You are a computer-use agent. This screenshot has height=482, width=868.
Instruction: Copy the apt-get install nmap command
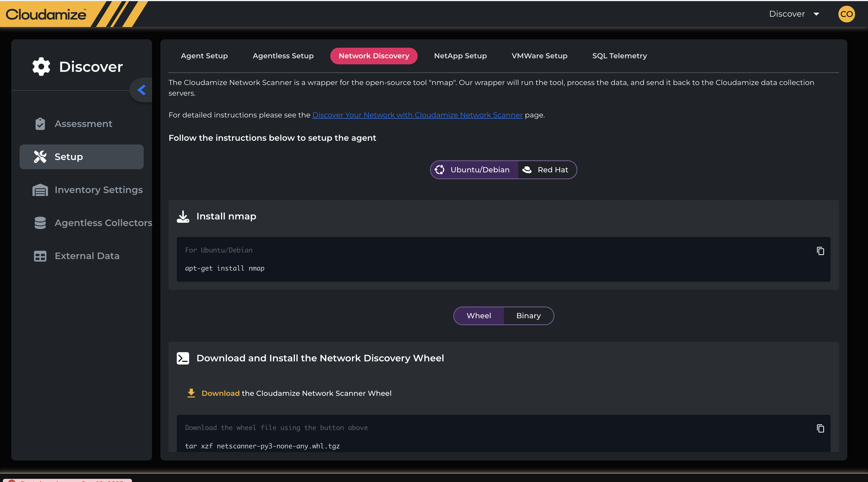820,251
